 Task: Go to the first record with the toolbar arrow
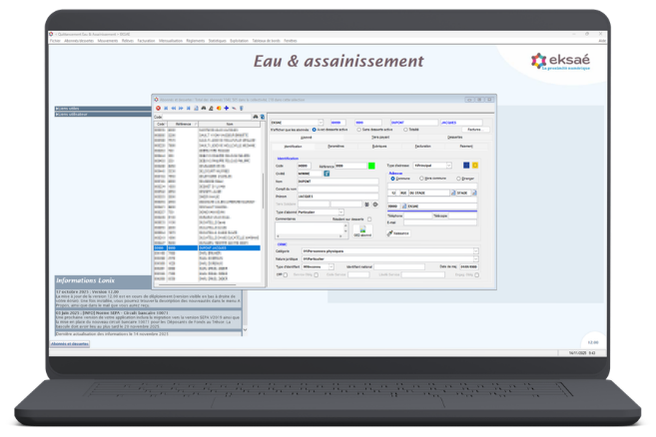pyautogui.click(x=165, y=107)
